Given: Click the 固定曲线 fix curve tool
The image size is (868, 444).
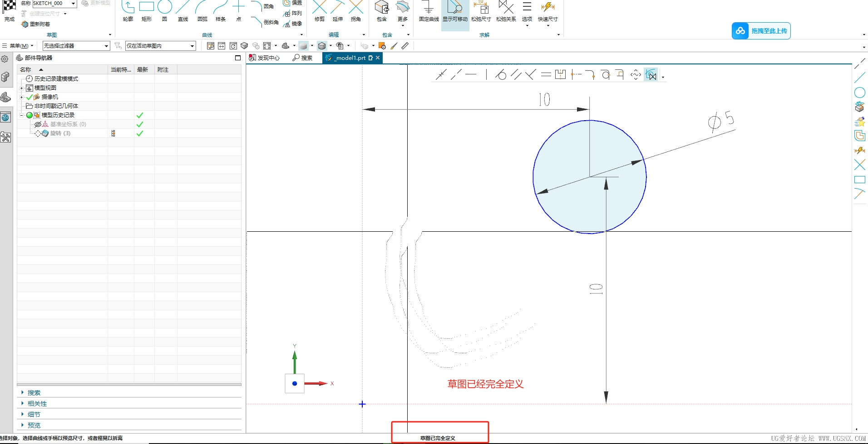Looking at the screenshot, I should click(x=429, y=11).
